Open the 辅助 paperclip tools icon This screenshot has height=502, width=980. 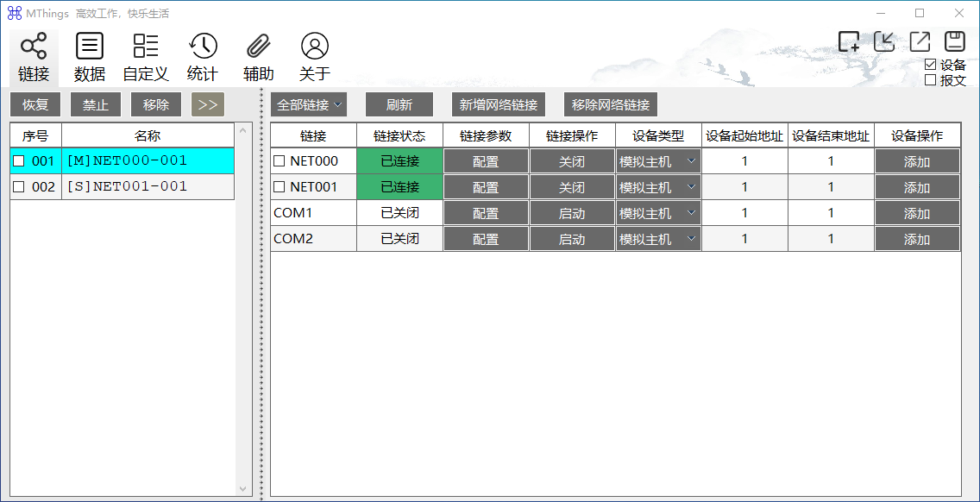[x=258, y=47]
